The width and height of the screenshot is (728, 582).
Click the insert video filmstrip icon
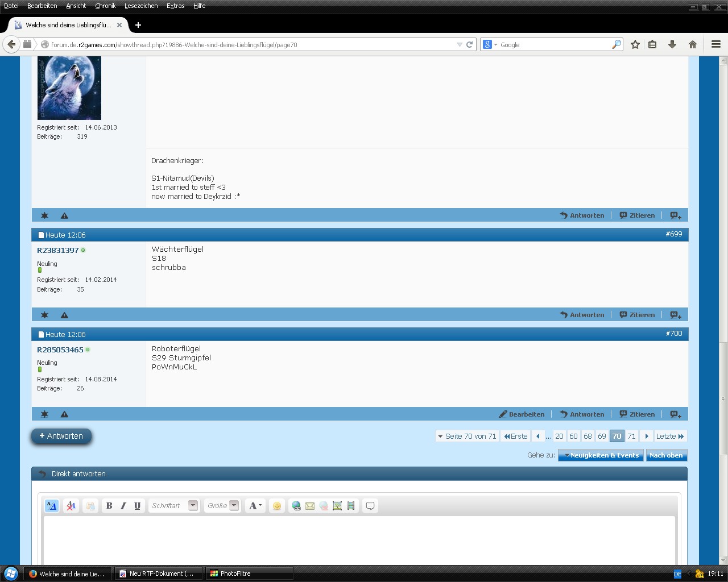tap(351, 506)
